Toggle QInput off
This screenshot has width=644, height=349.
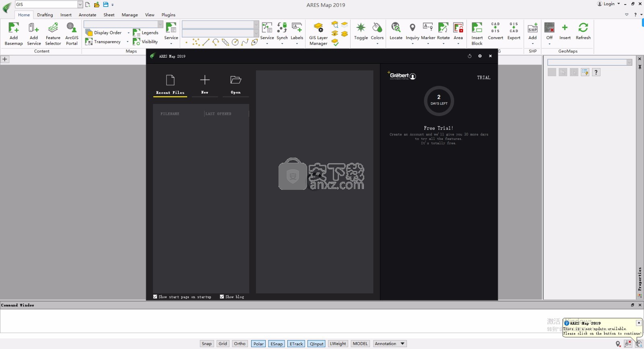316,344
